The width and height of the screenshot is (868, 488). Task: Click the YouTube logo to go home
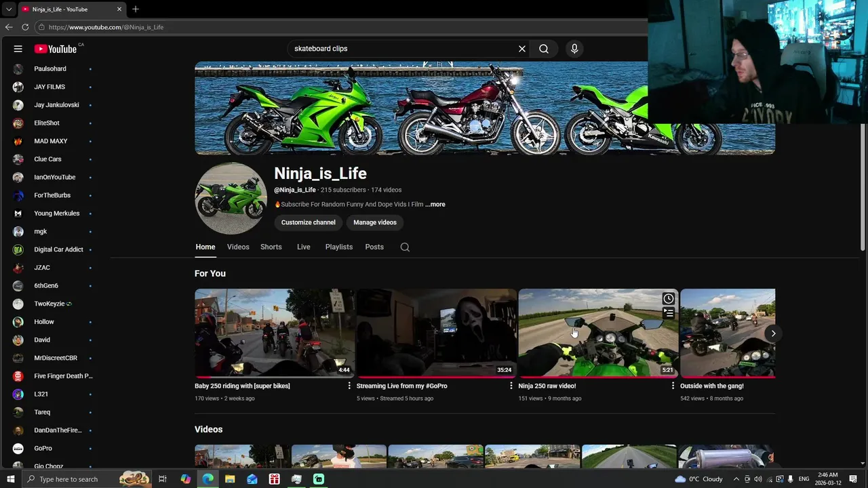point(56,49)
